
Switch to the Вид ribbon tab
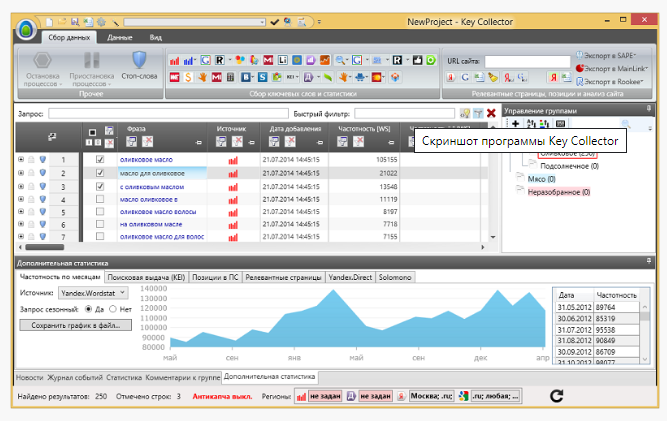156,37
